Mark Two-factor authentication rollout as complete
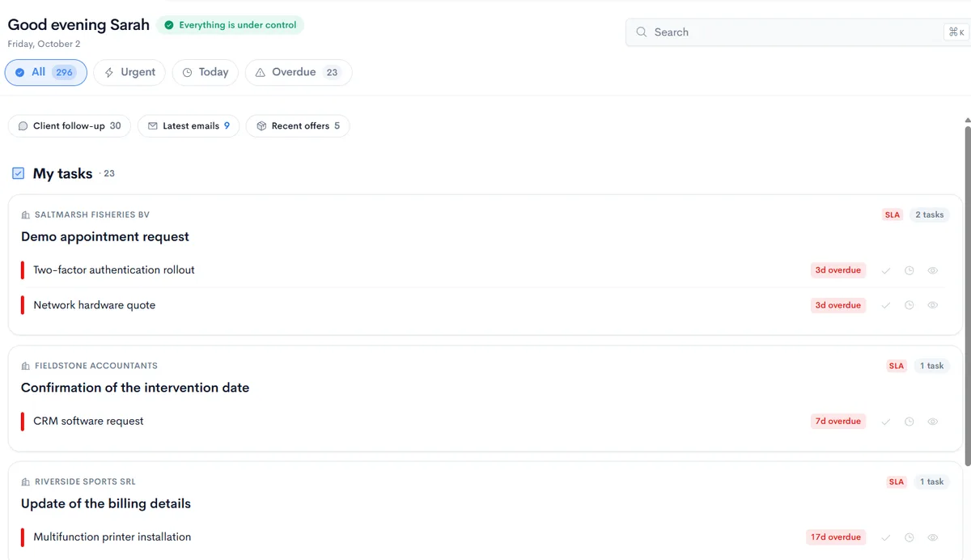The image size is (971, 560). point(886,270)
